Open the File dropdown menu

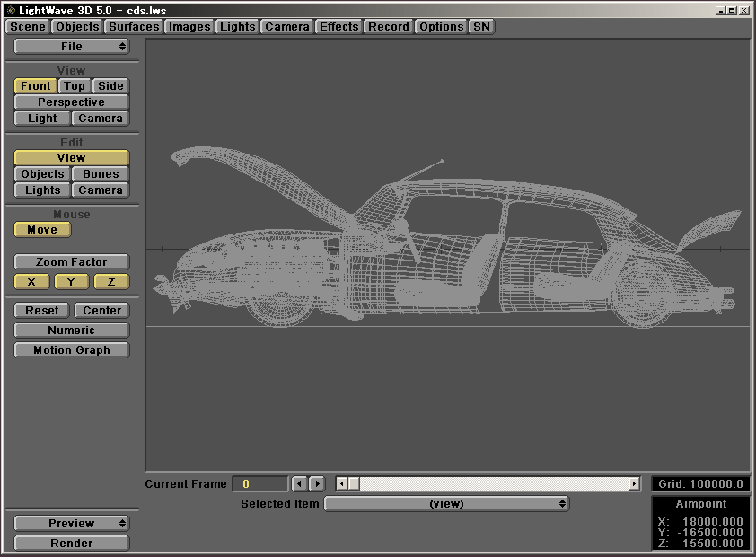click(x=71, y=47)
